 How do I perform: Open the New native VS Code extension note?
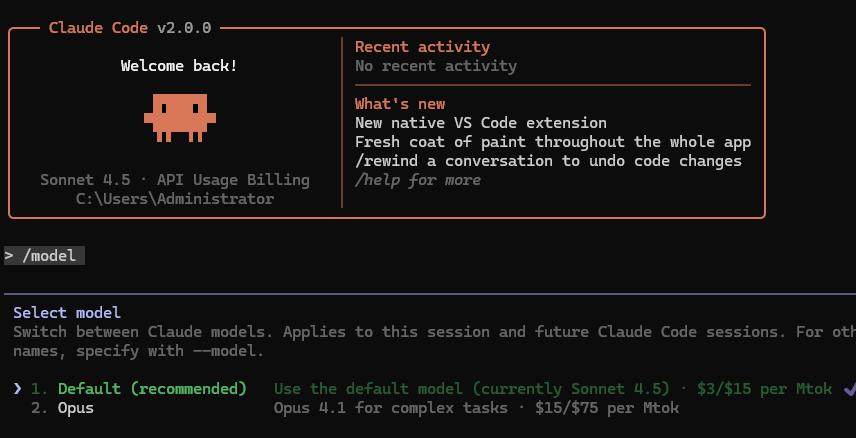[480, 122]
